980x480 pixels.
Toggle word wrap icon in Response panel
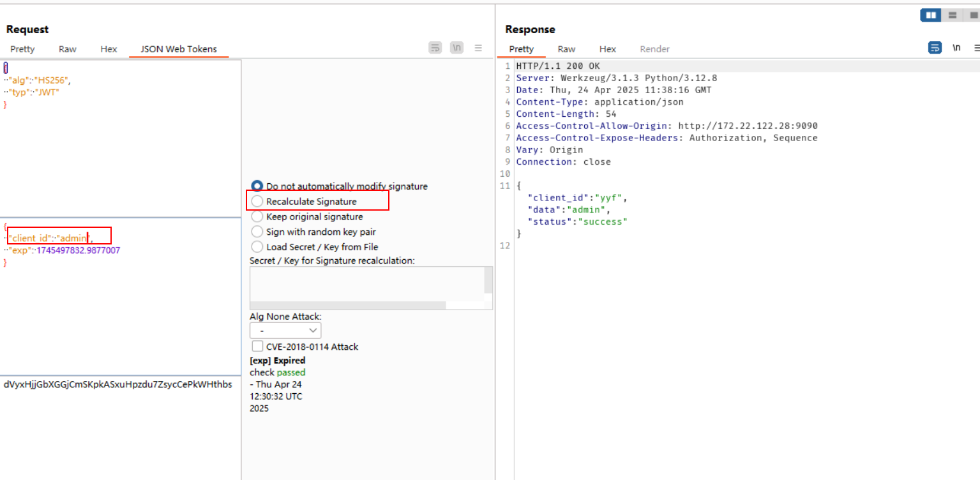tap(935, 47)
